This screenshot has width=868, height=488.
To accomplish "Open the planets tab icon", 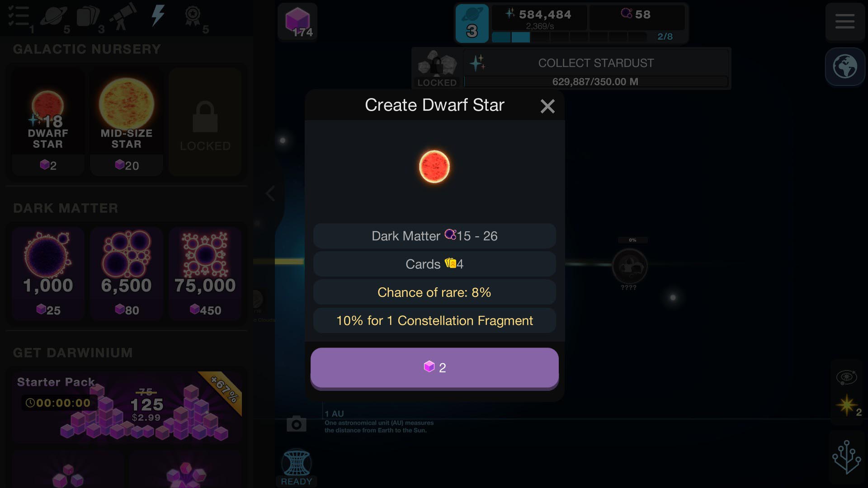I will pyautogui.click(x=53, y=16).
